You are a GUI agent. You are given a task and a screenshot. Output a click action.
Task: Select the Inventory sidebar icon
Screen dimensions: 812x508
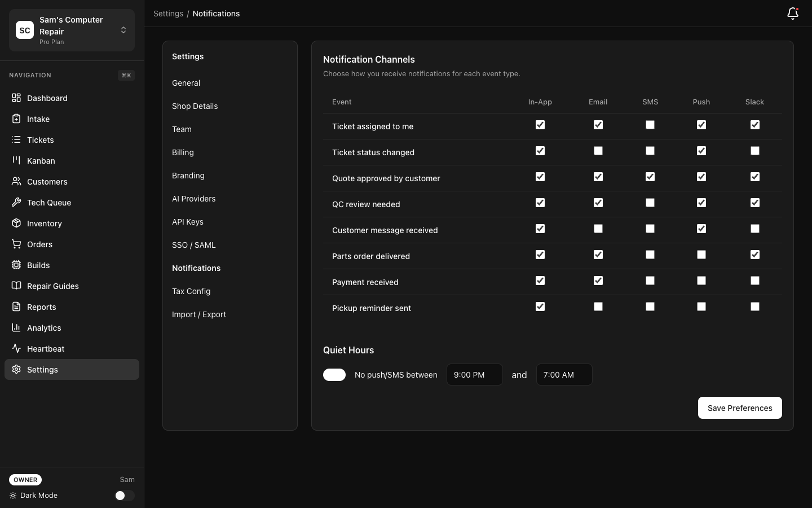(16, 223)
